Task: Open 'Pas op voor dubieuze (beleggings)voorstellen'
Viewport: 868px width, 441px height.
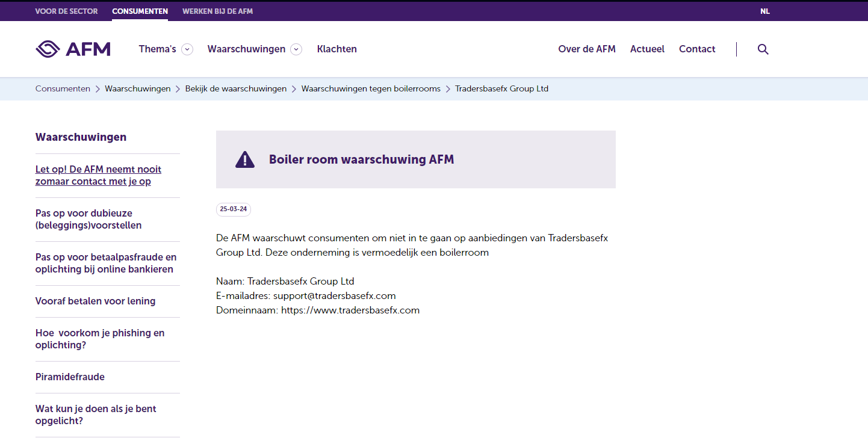Action: (88, 219)
